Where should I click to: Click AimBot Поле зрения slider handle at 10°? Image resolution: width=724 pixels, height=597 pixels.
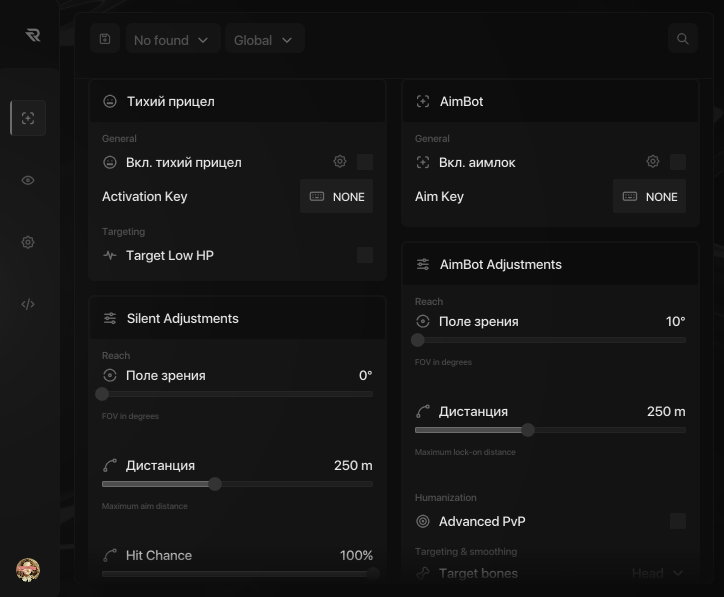click(x=418, y=340)
